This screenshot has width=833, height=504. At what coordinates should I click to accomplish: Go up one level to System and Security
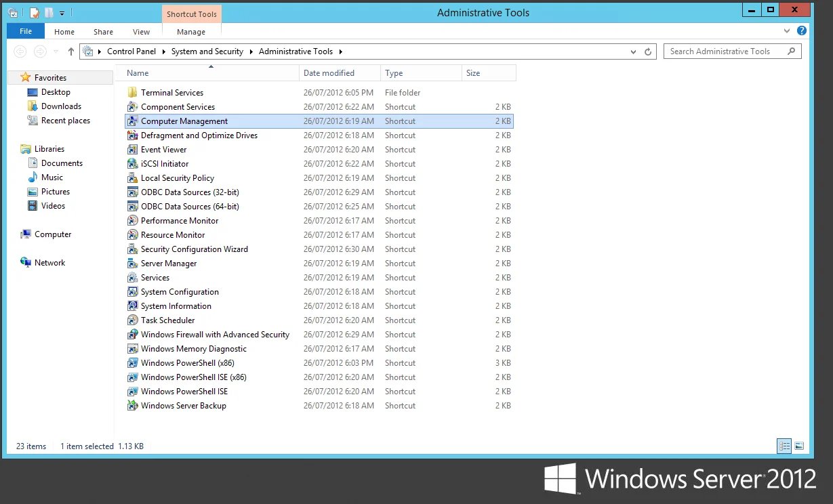coord(71,51)
